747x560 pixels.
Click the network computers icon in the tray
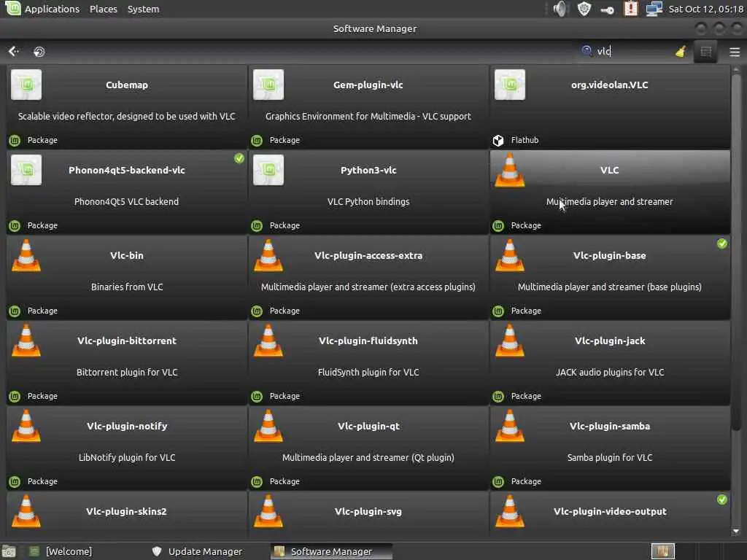pyautogui.click(x=654, y=9)
